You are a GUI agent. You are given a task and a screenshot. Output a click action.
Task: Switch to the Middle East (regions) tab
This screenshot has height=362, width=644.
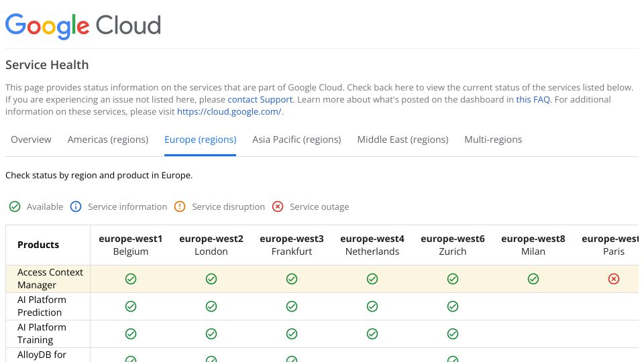[x=402, y=139]
